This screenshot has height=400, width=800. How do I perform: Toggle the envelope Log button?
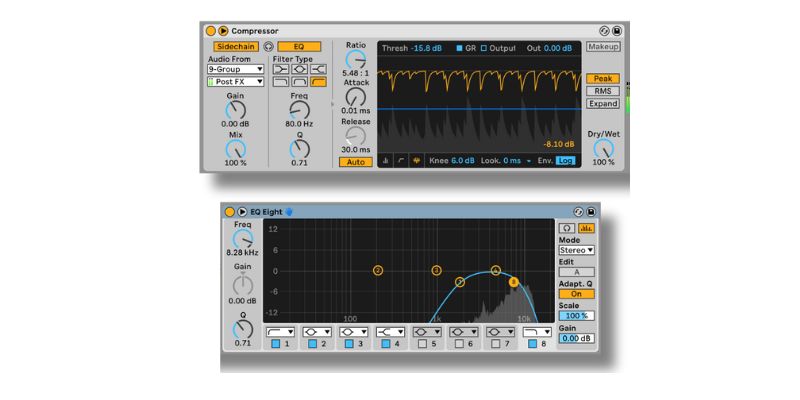(565, 161)
